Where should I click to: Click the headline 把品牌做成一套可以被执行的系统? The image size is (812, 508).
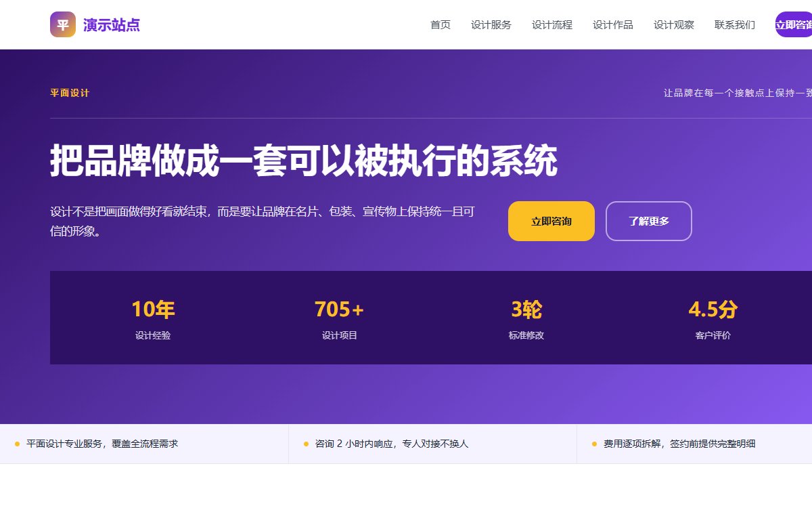click(x=304, y=161)
